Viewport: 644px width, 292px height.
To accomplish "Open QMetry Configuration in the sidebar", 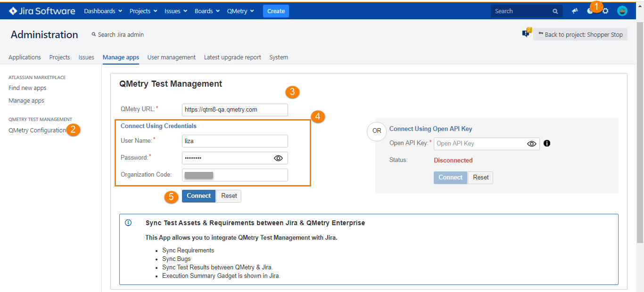I will click(37, 130).
